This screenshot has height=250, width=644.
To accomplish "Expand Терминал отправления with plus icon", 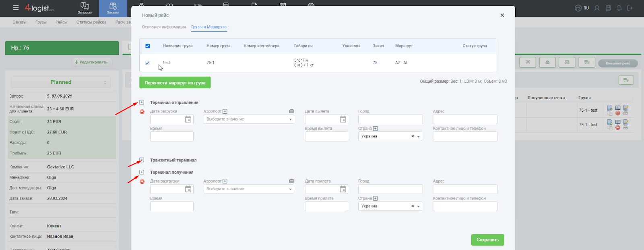I will pyautogui.click(x=142, y=102).
